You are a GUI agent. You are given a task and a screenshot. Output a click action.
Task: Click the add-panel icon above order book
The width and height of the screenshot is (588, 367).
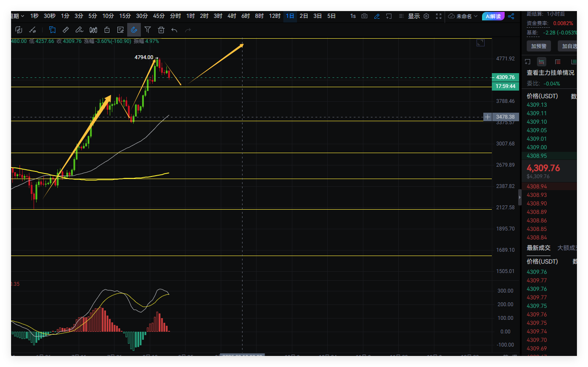coord(528,62)
